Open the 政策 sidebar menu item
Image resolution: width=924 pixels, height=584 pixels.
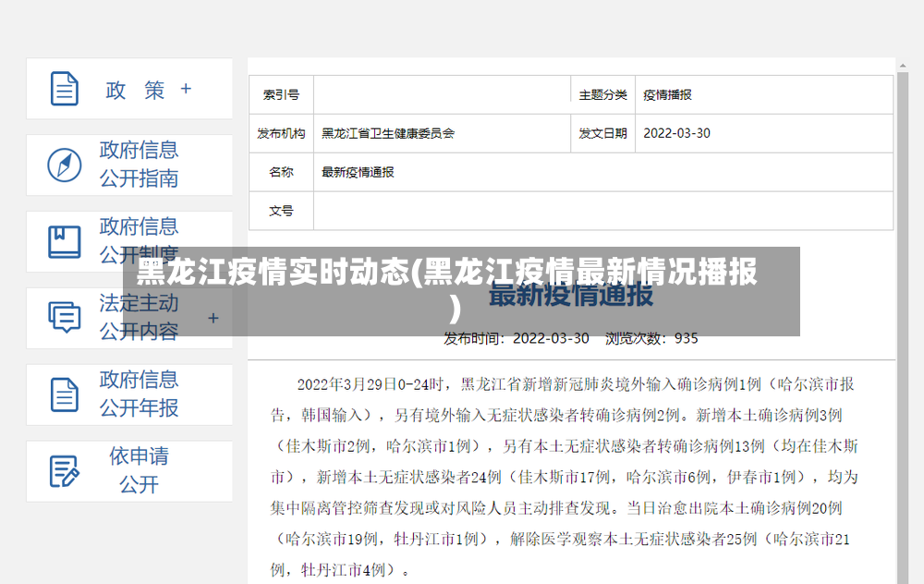tap(129, 89)
